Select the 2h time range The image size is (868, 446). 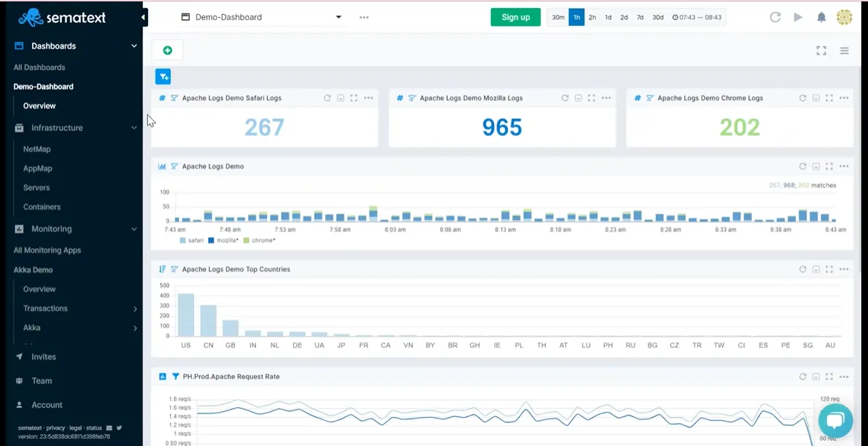[592, 17]
